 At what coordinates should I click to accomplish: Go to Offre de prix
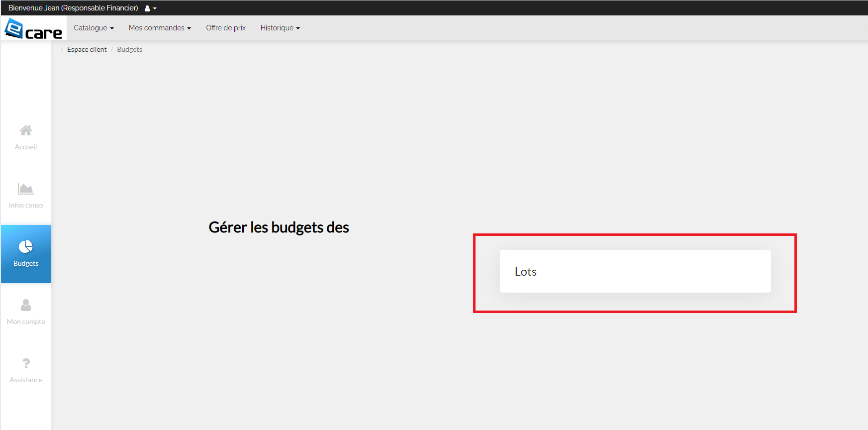[x=226, y=28]
